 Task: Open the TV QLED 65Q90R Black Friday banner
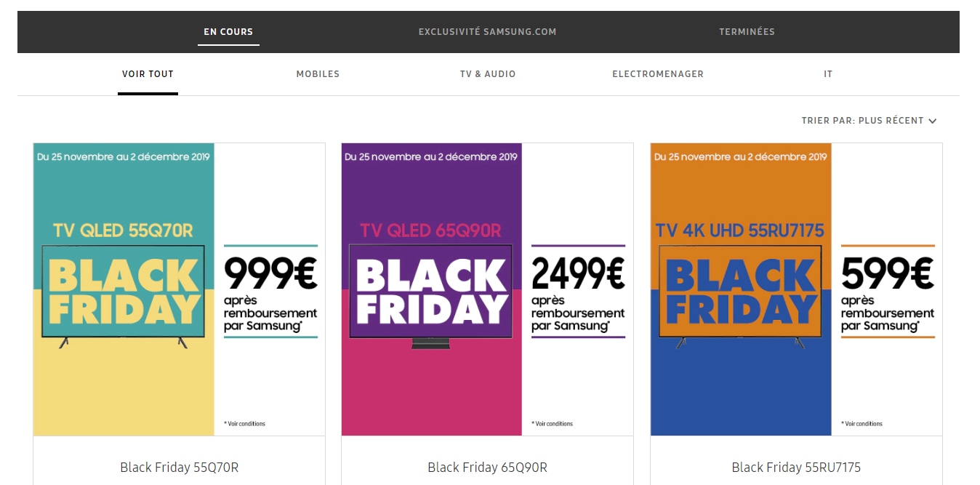(x=432, y=289)
